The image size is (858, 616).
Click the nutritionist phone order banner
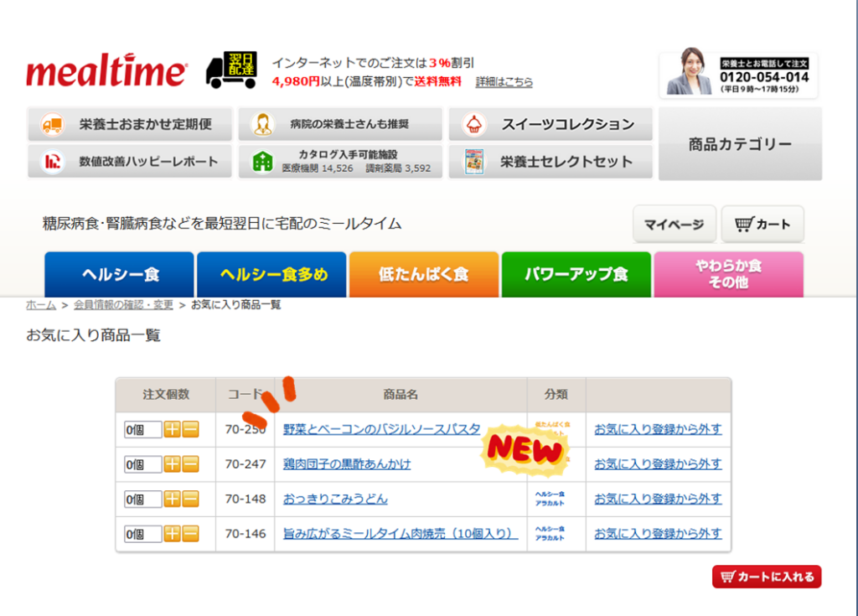click(x=738, y=75)
